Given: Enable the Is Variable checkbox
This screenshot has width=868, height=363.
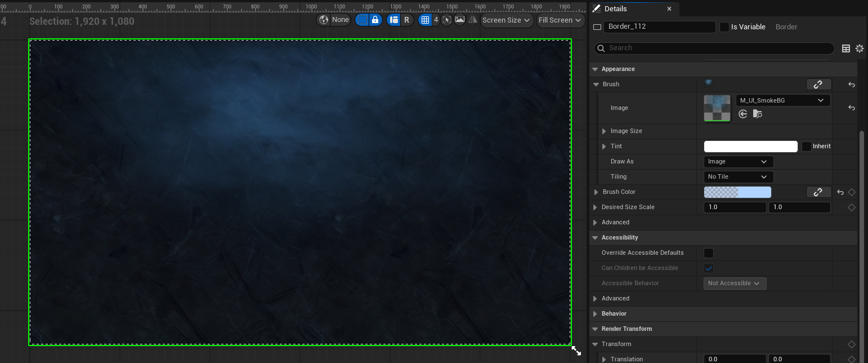Looking at the screenshot, I should [724, 27].
